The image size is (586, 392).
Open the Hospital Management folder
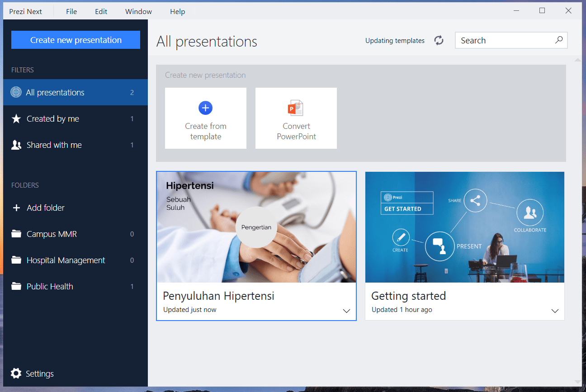(x=66, y=260)
